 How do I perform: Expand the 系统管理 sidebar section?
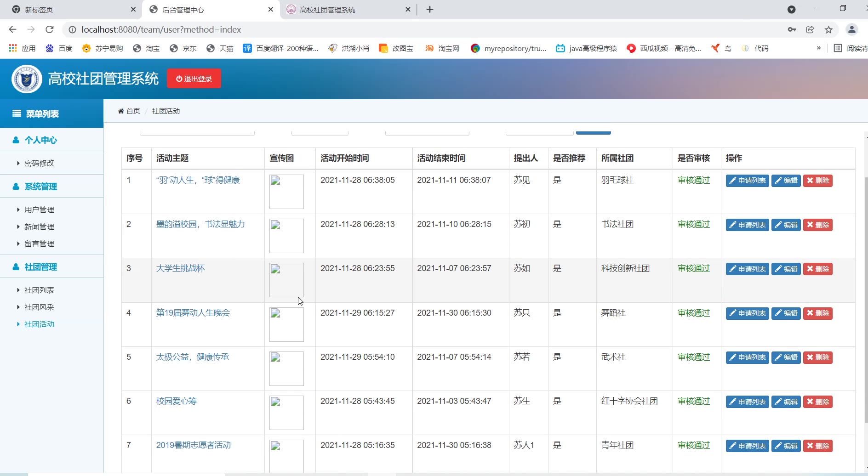(40, 187)
